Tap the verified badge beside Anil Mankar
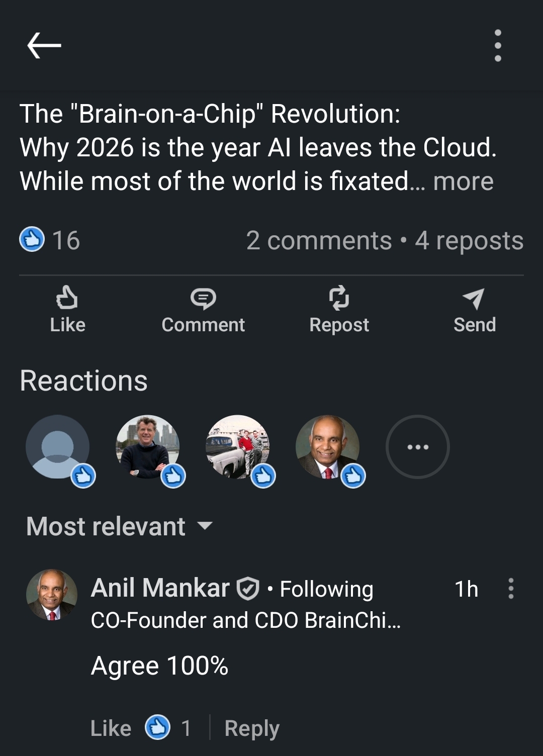Viewport: 543px width, 756px height. pos(248,589)
